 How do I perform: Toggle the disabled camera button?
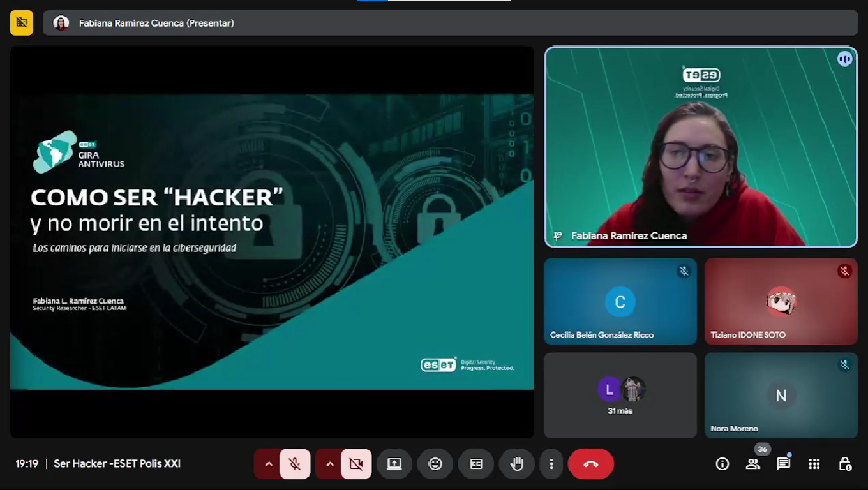[356, 464]
